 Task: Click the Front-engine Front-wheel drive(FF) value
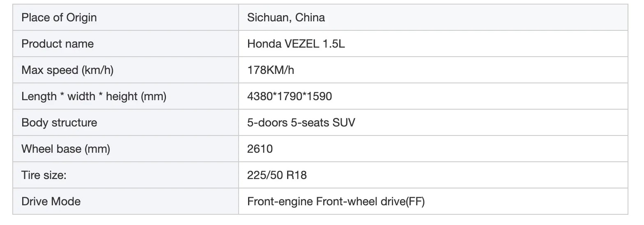[x=336, y=202]
